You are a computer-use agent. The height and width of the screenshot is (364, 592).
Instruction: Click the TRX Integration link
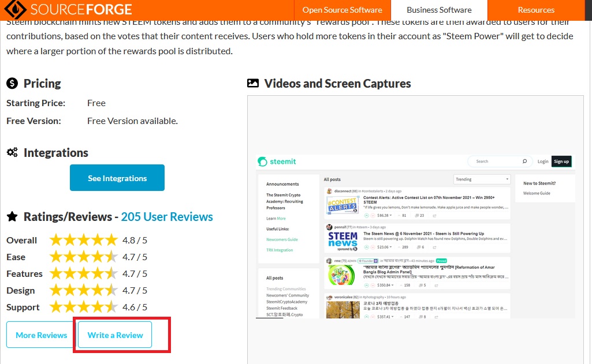click(x=280, y=250)
